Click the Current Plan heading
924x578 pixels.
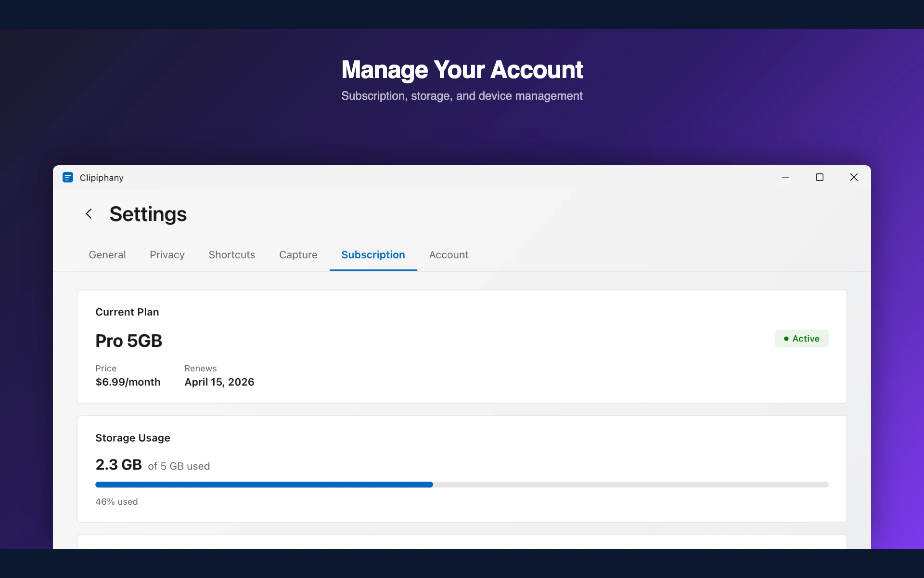point(127,312)
